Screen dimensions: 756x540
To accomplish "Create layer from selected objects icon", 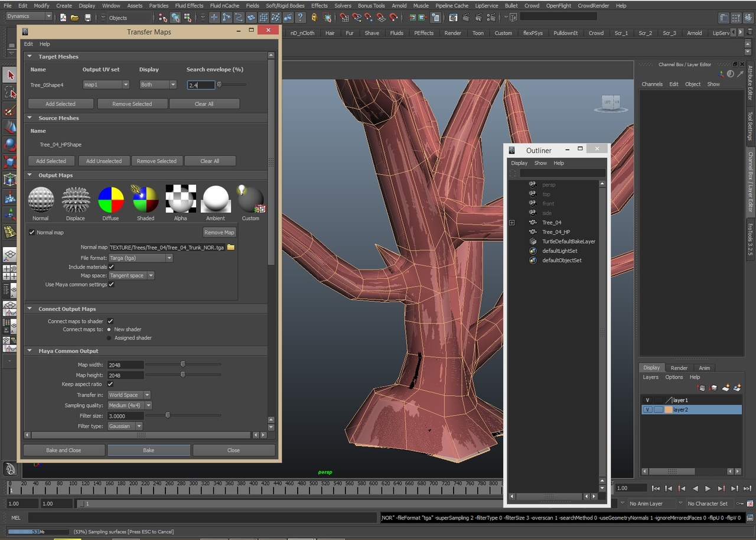I will (x=738, y=388).
